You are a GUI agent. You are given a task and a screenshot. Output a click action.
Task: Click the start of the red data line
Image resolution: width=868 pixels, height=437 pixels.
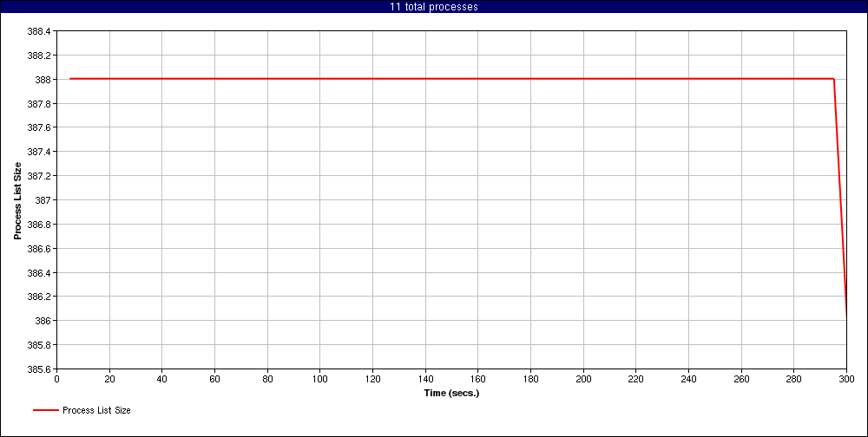[x=70, y=79]
